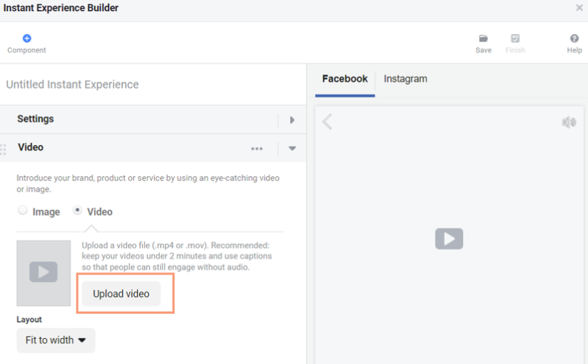
Task: Click the back chevron in preview
Action: coord(327,122)
